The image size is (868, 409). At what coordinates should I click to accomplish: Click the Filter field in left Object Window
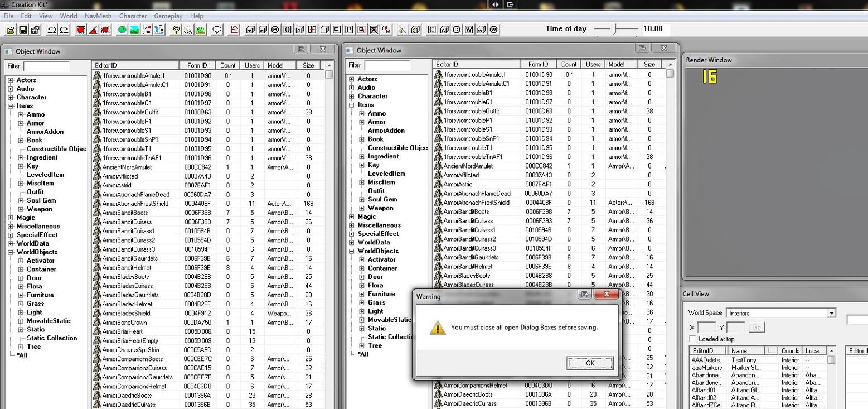tap(46, 66)
